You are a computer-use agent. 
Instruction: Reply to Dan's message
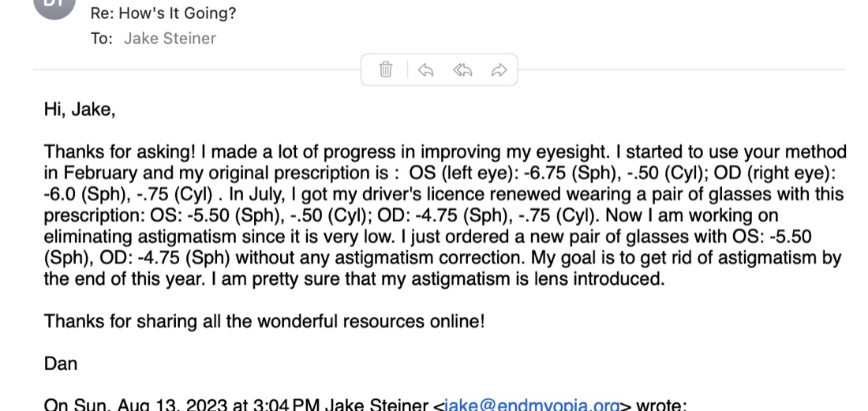click(425, 69)
